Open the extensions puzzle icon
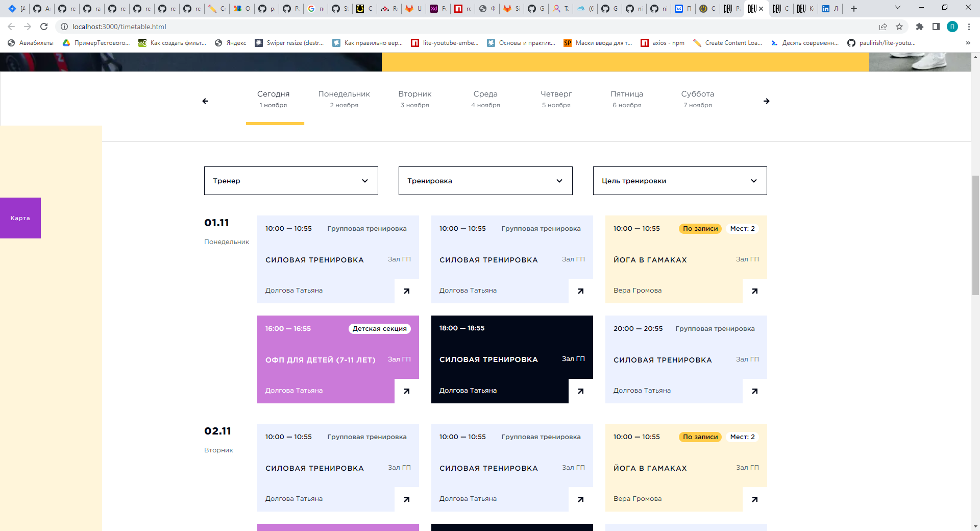The width and height of the screenshot is (980, 531). (x=920, y=27)
